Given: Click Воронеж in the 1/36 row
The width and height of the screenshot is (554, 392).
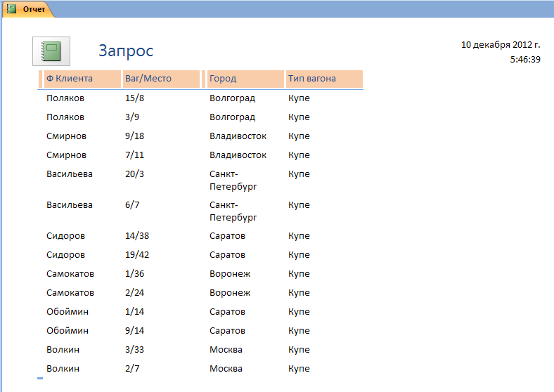Looking at the screenshot, I should pyautogui.click(x=230, y=274).
